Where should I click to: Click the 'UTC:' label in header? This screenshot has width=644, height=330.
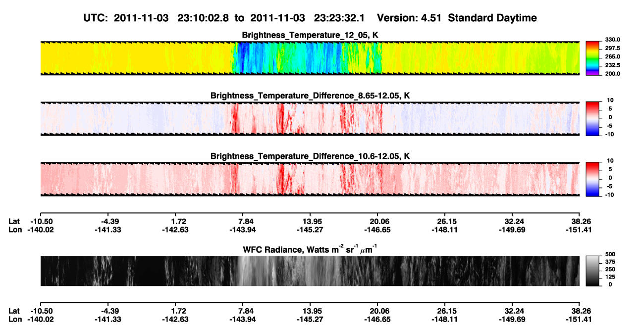[96, 18]
